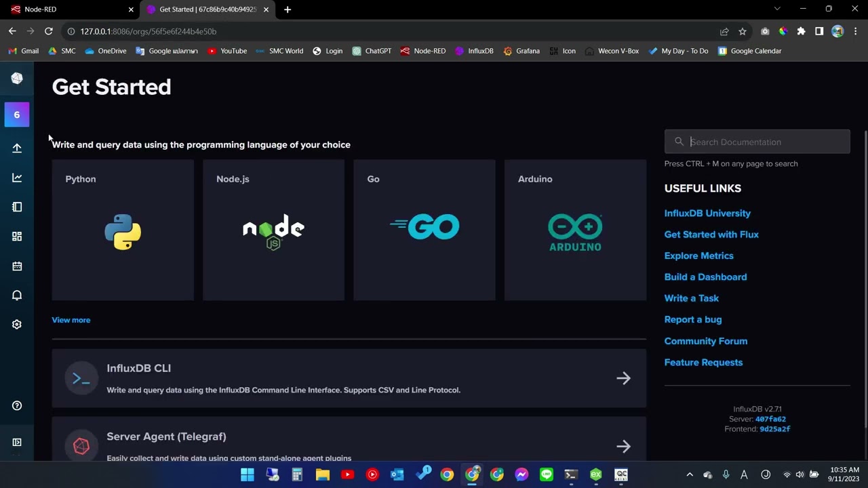Open LINE app from taskbar

coord(546,474)
